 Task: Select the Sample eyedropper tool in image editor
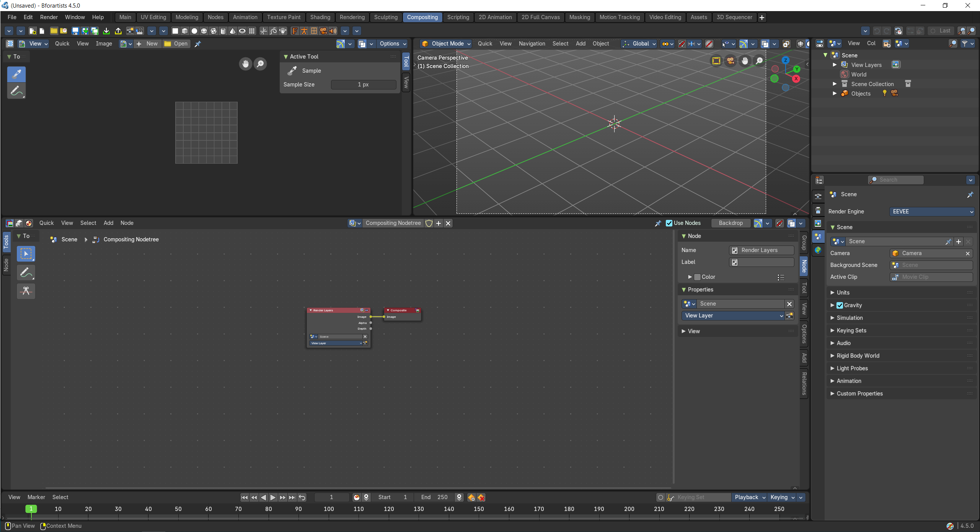point(16,74)
